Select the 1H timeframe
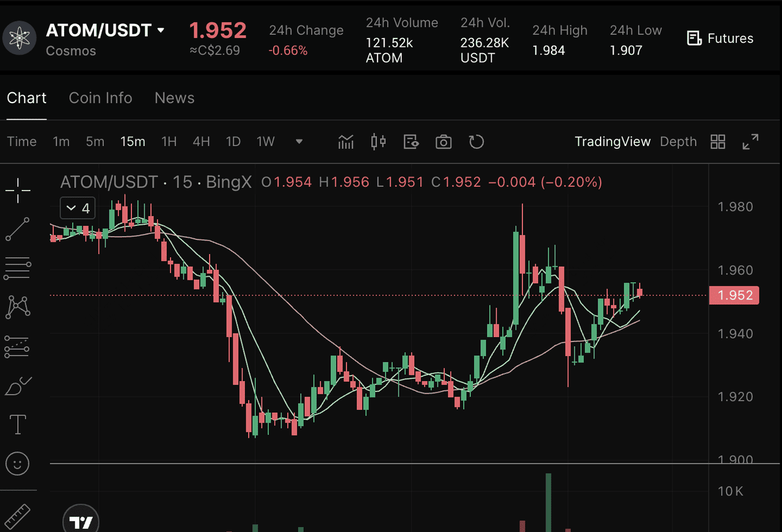This screenshot has width=782, height=532. point(169,142)
